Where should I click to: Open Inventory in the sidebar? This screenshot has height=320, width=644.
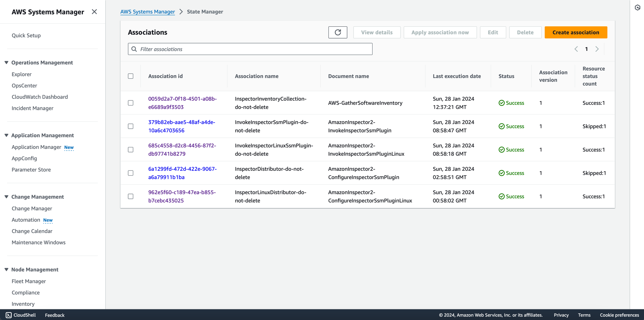pos(23,304)
